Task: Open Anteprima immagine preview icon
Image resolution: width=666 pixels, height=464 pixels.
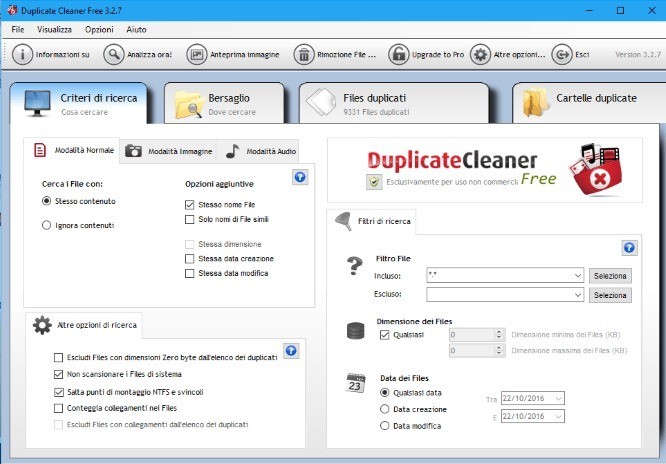Action: (x=197, y=54)
